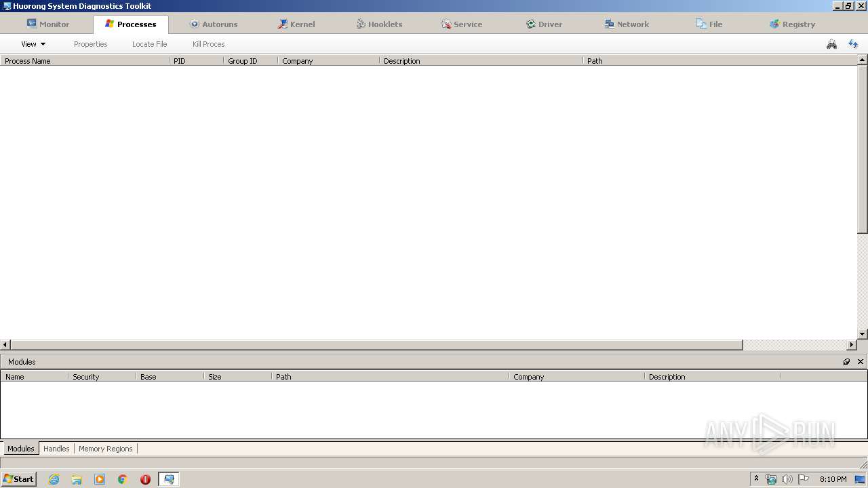This screenshot has height=488, width=868.
Task: Click the vertical scrollbar thumb
Action: [x=863, y=149]
